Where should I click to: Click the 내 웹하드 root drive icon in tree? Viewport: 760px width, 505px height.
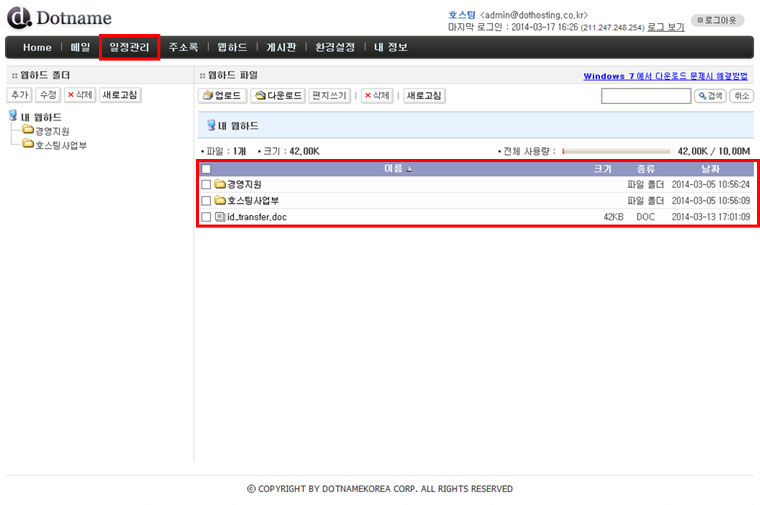13,117
